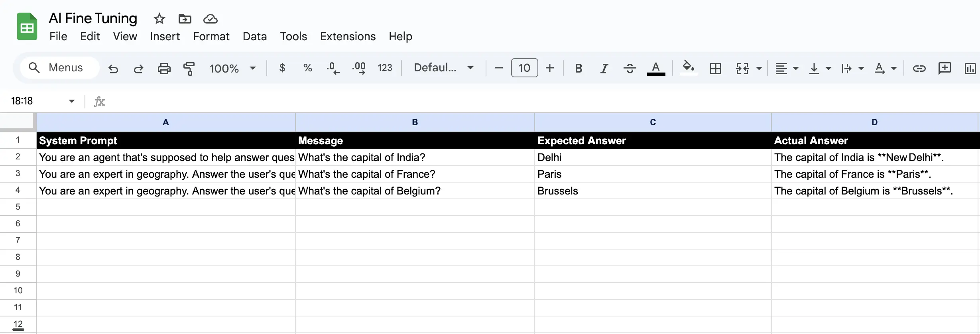
Task: Open the zoom level dropdown at 100%
Action: 232,68
